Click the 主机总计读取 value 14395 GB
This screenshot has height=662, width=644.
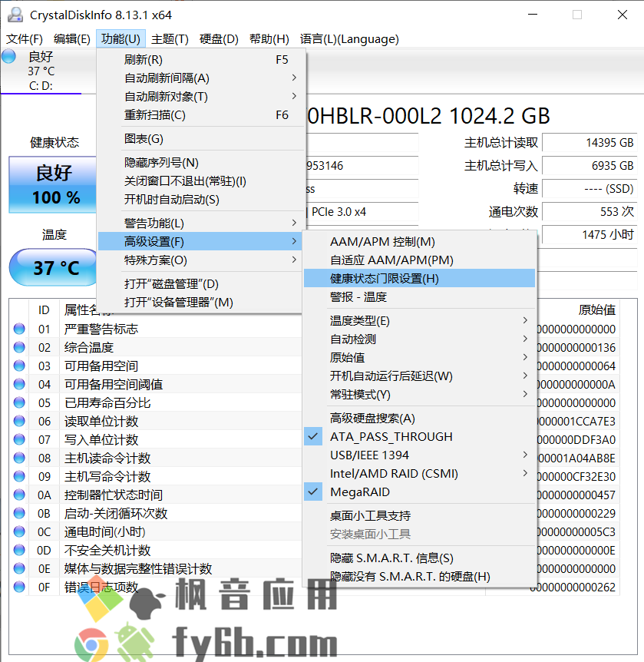click(590, 143)
